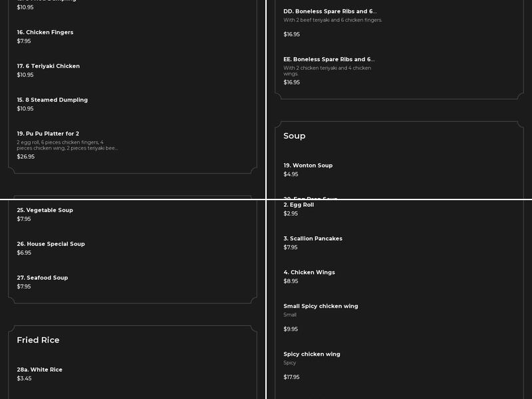Add 25. Vegetable Soup

coord(45,210)
